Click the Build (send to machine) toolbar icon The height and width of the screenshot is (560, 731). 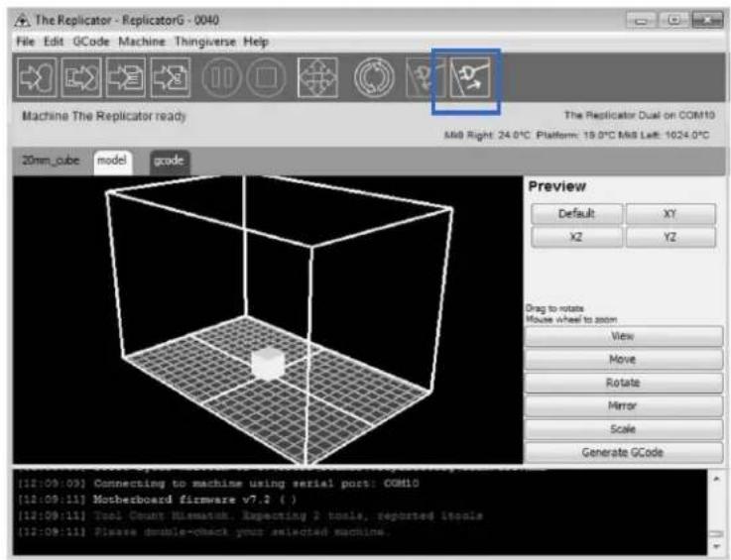[x=37, y=77]
